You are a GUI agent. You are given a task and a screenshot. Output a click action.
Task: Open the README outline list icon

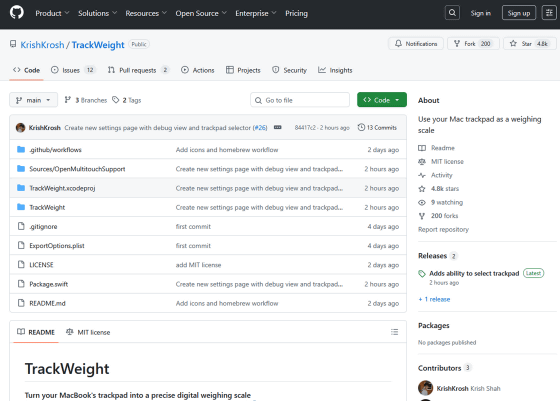pos(394,332)
